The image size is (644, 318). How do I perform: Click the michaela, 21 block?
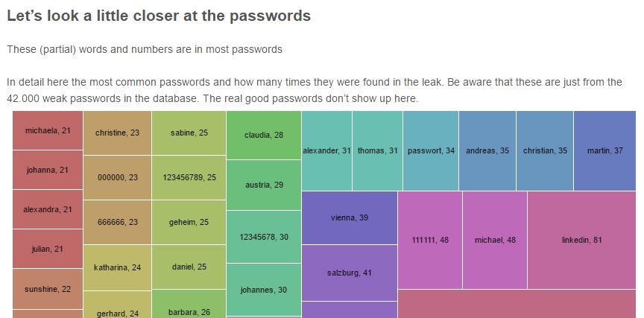pos(48,130)
